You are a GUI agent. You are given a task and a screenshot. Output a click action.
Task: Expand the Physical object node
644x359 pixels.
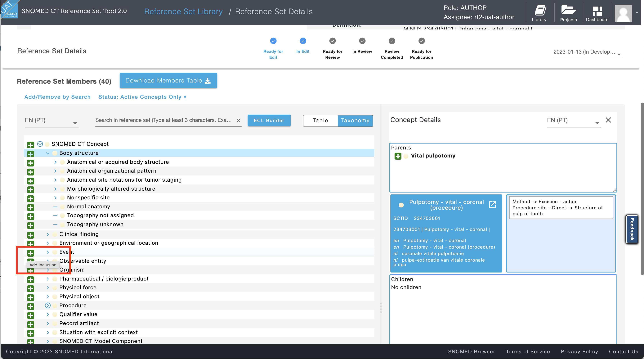coord(47,297)
